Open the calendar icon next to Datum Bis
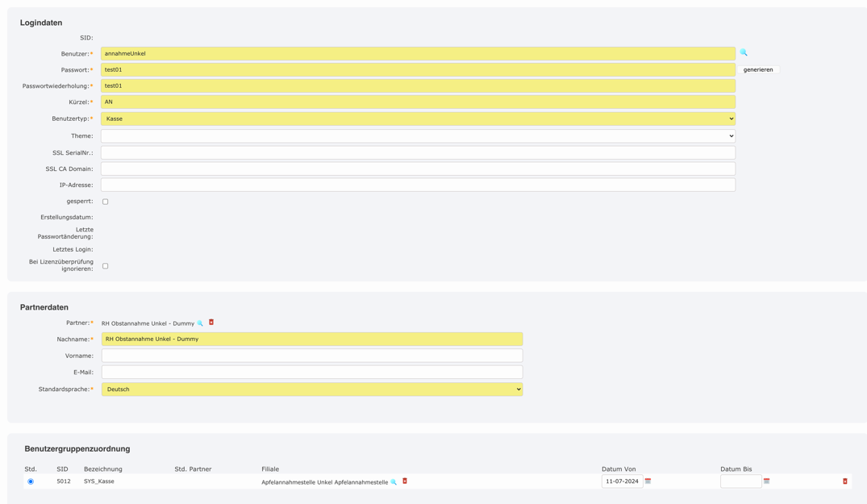This screenshot has width=867, height=504. (x=768, y=481)
